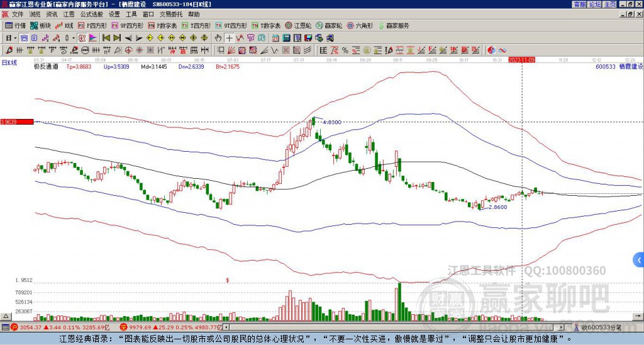Viewport: 644px width, 345px height.
Task: Click the 日K线 label
Action: point(9,63)
